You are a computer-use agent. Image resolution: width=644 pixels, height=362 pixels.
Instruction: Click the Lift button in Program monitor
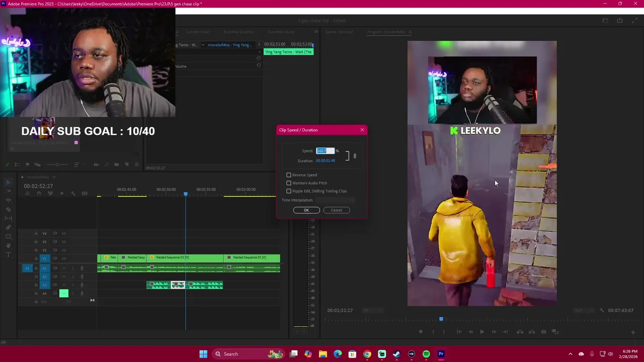(519, 332)
